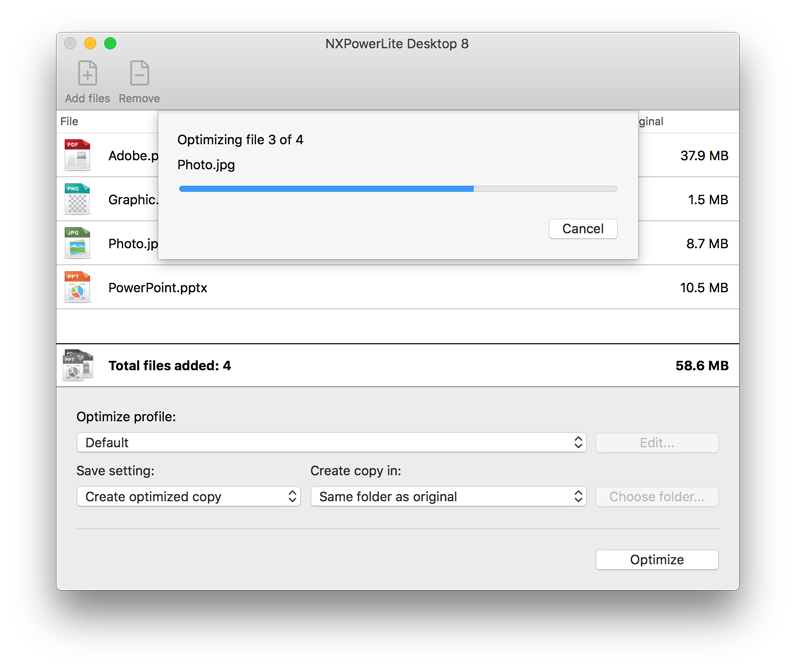Click the yellow minimize window button
795x670 pixels.
(x=90, y=43)
